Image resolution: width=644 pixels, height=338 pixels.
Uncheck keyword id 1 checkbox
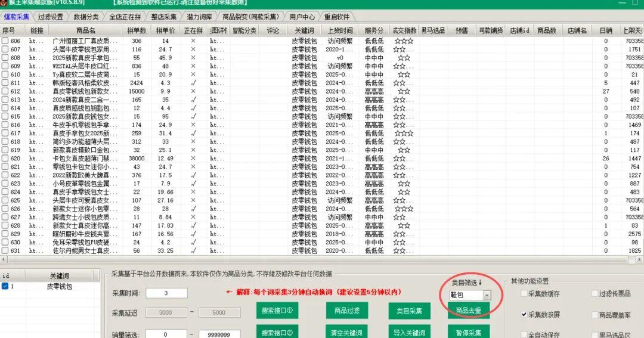(x=5, y=286)
